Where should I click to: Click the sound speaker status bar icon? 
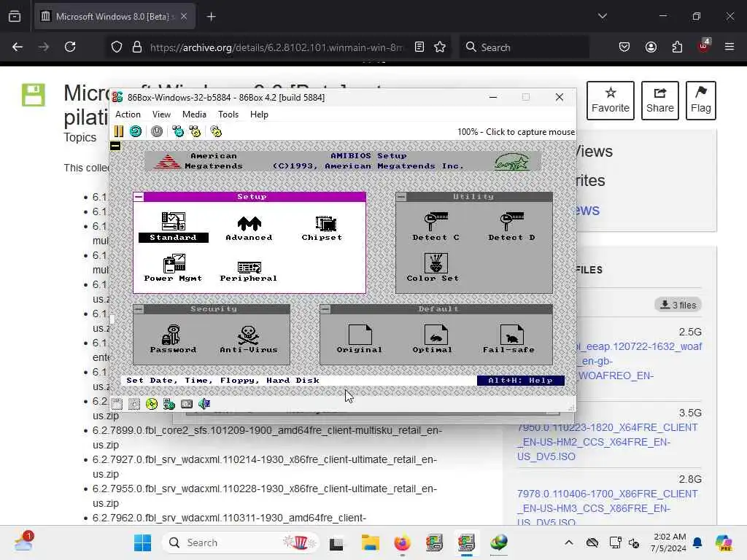click(204, 404)
